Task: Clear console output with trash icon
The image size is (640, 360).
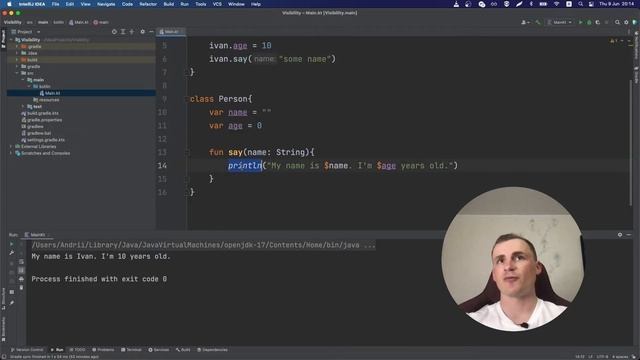Action: coord(21,288)
